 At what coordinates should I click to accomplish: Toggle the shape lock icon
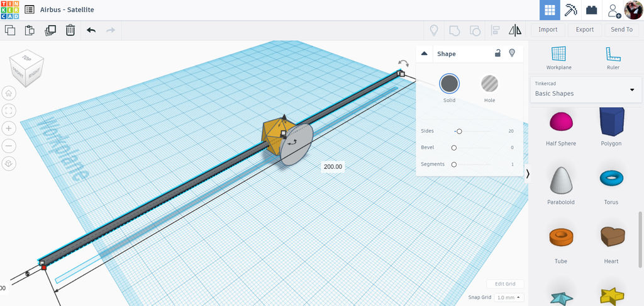497,53
